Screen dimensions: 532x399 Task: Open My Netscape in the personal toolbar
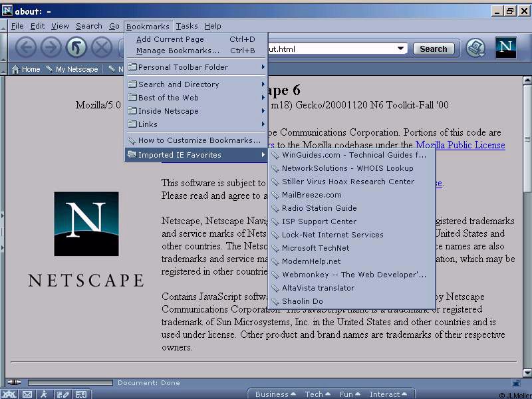point(72,69)
